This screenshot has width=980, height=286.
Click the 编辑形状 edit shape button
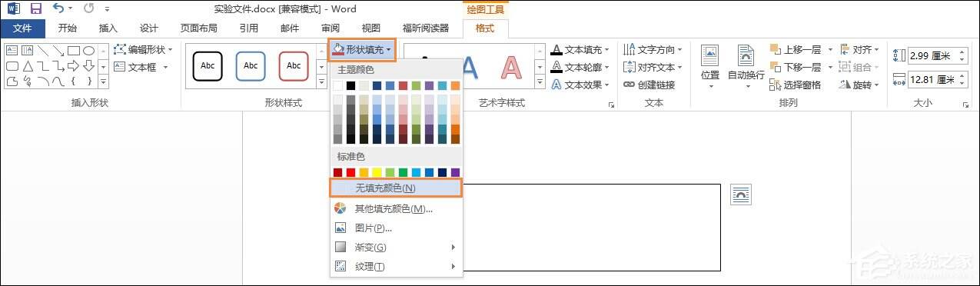pyautogui.click(x=143, y=49)
